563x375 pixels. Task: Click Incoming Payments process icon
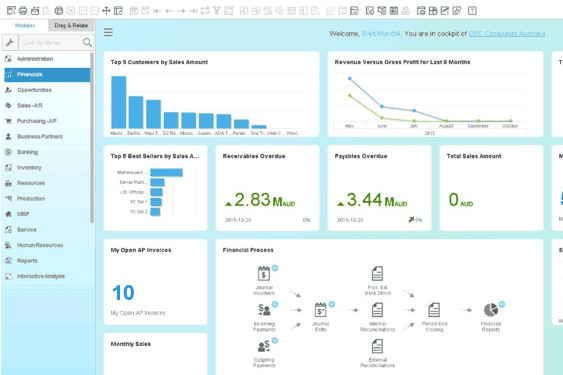pos(264,309)
